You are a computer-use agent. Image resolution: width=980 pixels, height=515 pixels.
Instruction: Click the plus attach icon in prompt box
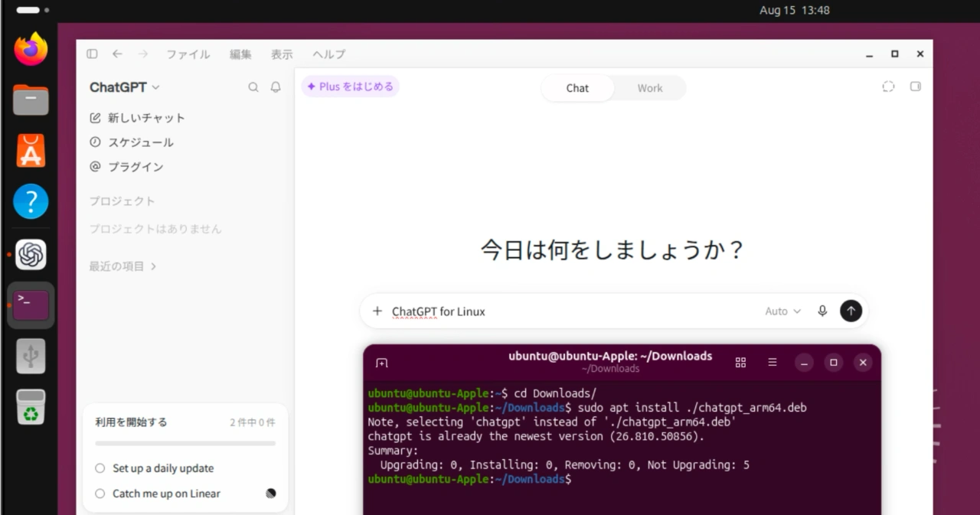377,311
